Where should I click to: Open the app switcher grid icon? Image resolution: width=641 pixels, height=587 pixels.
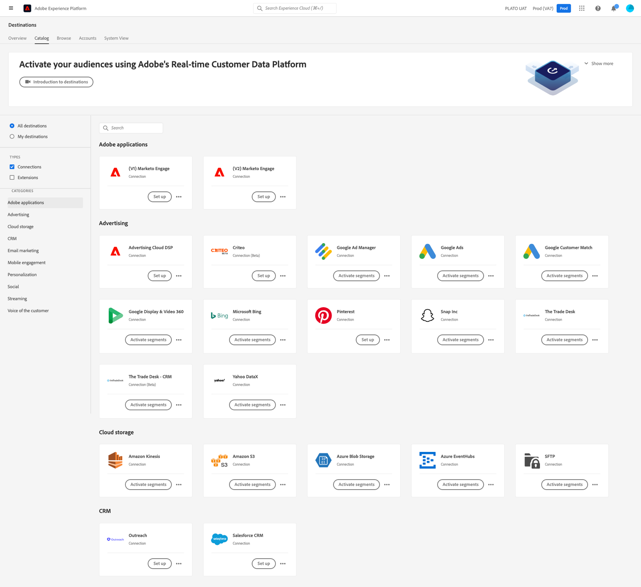click(x=582, y=8)
